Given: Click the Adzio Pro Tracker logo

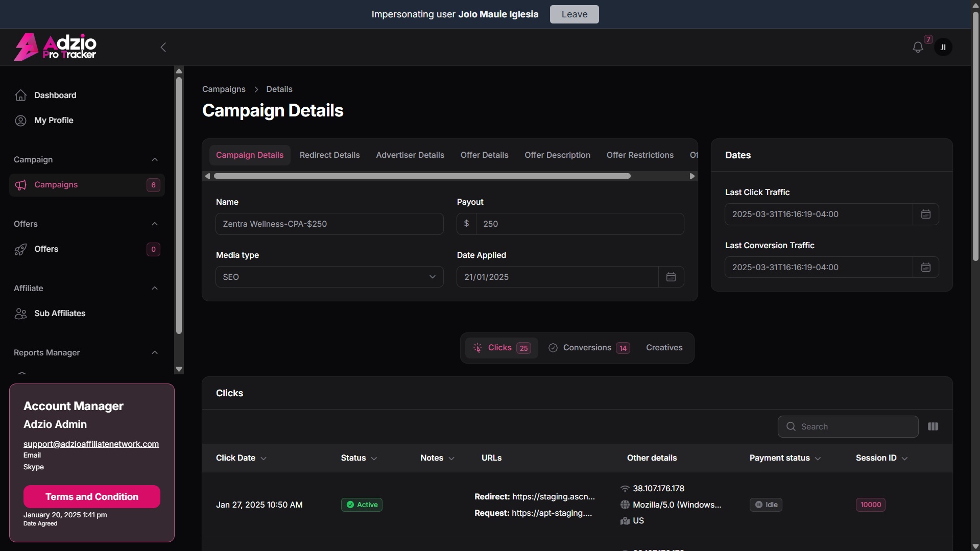Looking at the screenshot, I should [55, 47].
